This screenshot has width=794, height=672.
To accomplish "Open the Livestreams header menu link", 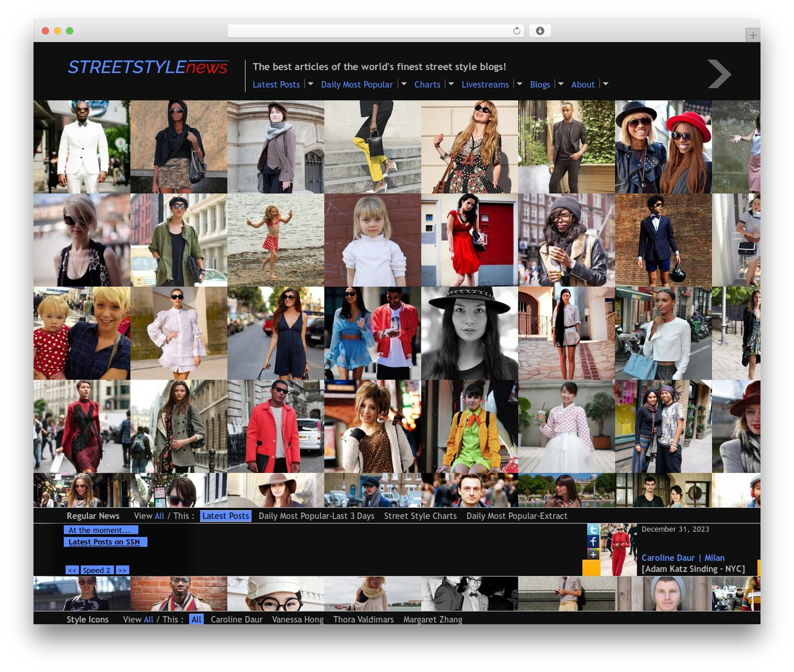I will click(x=485, y=84).
